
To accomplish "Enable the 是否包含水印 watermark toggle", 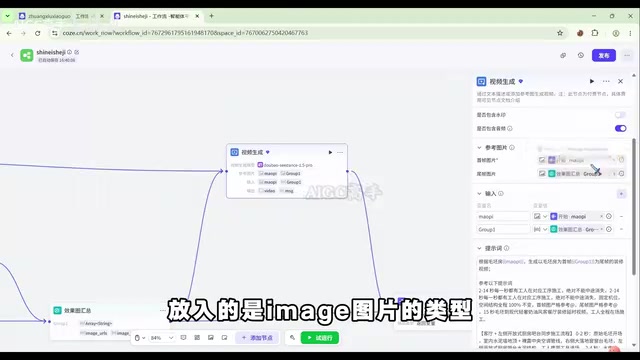I will click(x=620, y=115).
